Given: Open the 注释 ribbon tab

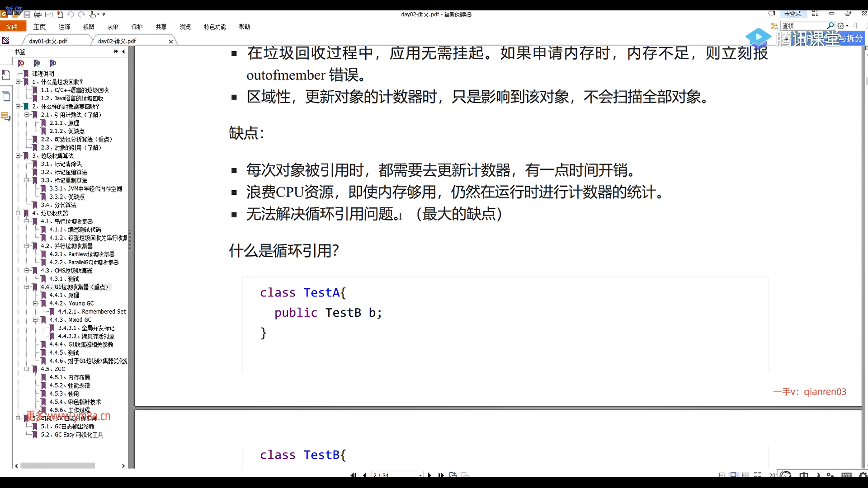Looking at the screenshot, I should coord(64,27).
